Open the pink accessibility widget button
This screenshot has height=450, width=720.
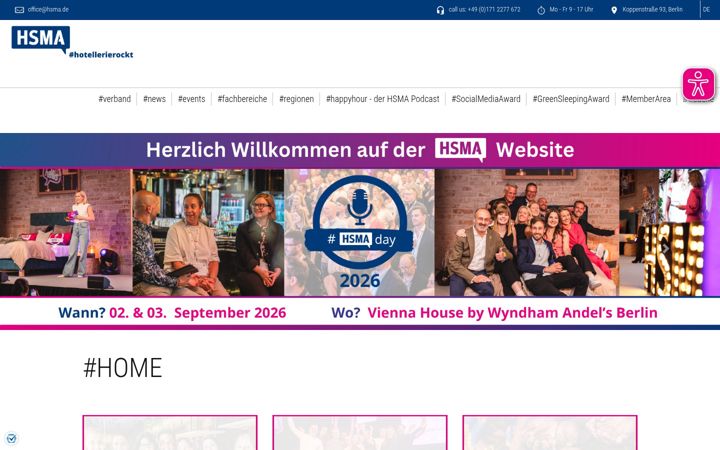pos(698,84)
